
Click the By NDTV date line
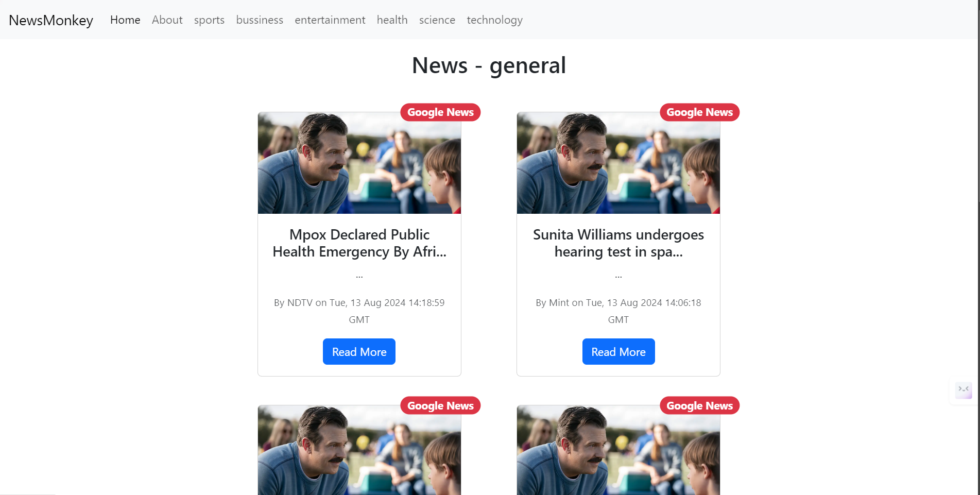[359, 311]
